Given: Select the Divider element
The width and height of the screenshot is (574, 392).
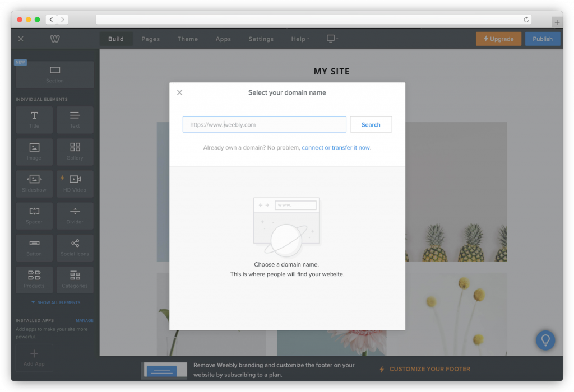Looking at the screenshot, I should tap(75, 216).
